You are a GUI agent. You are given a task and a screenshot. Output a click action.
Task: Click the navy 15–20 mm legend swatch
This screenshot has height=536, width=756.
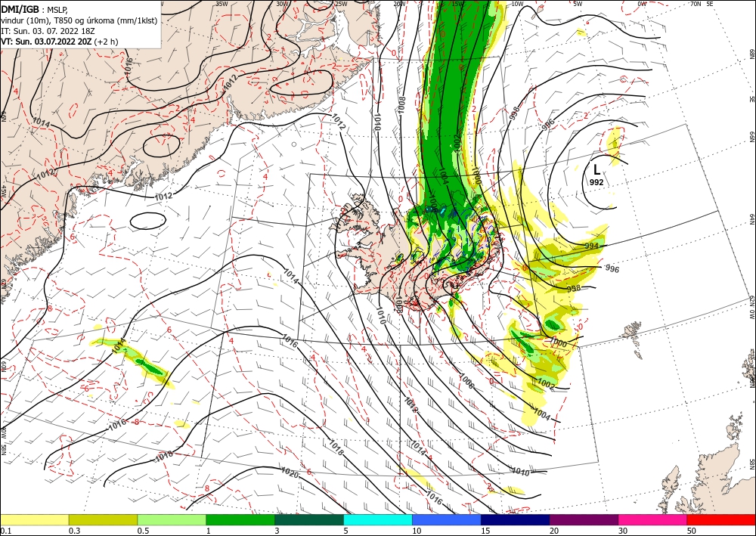[x=516, y=519]
